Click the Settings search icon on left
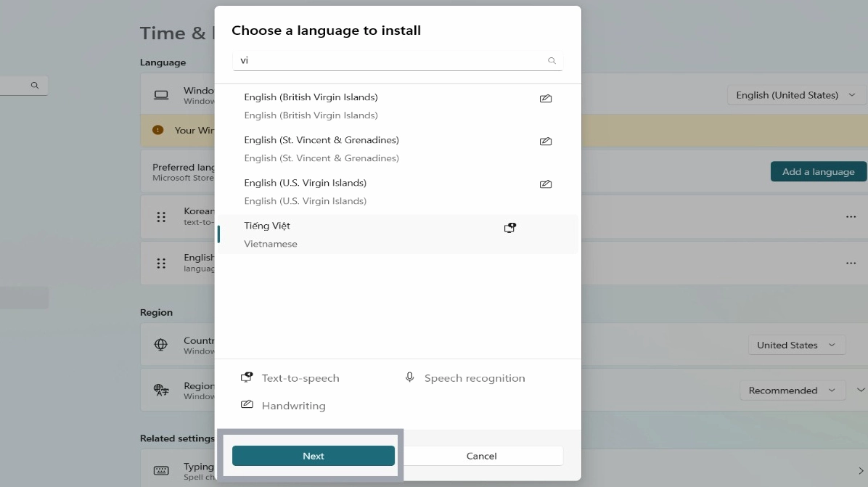868x487 pixels. 35,86
